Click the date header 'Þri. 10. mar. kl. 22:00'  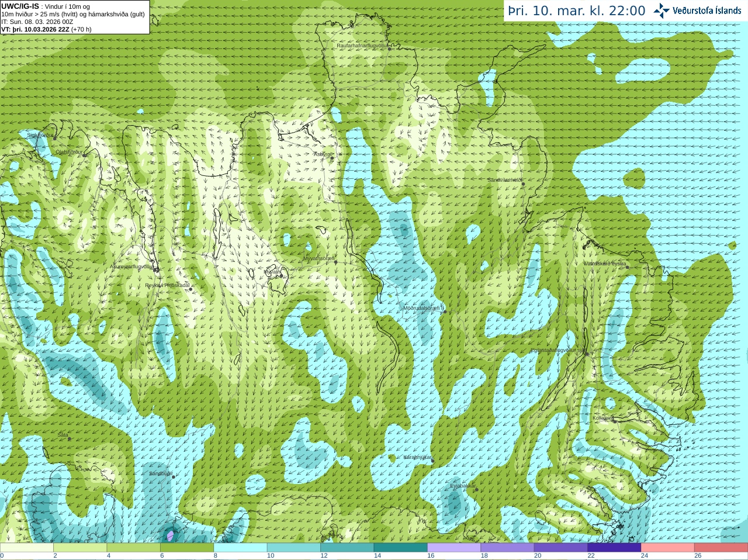click(x=577, y=11)
